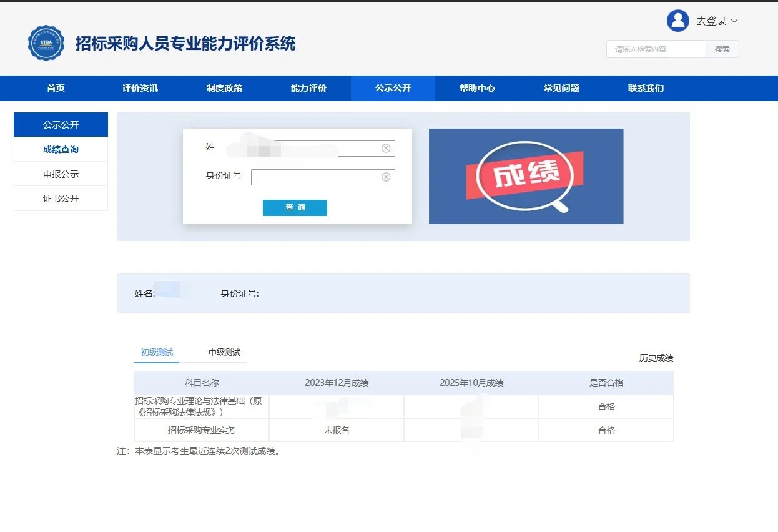Image resolution: width=778 pixels, height=532 pixels.
Task: Open the 申报公示 section
Action: pos(61,174)
